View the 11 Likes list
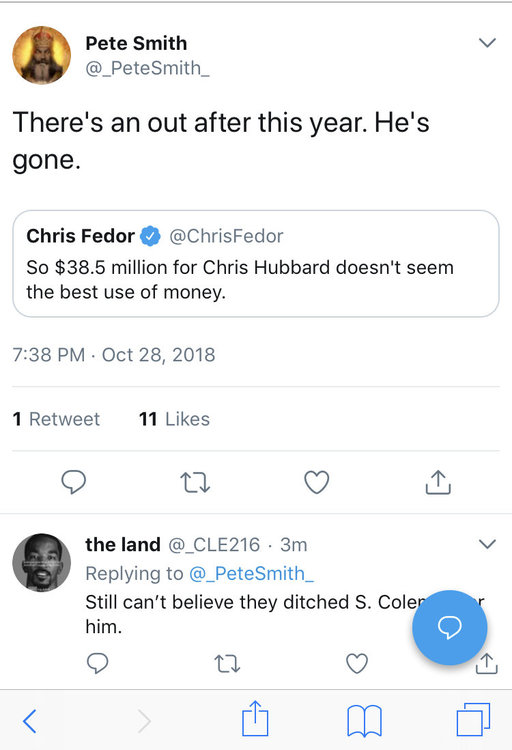 [x=174, y=419]
